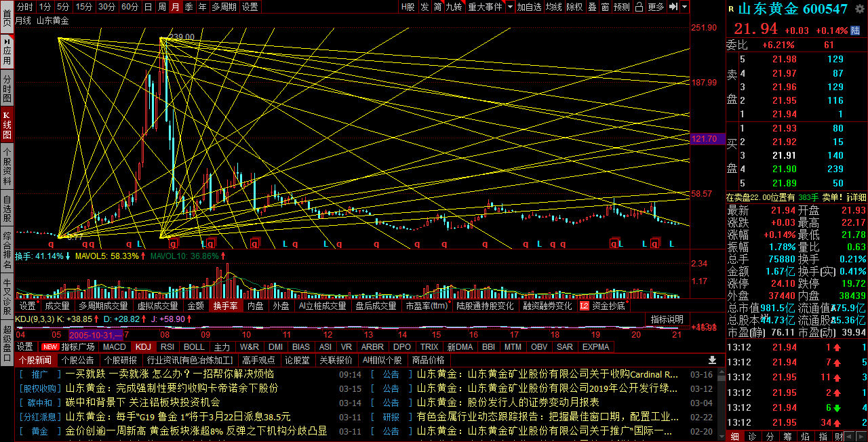Image resolution: width=868 pixels, height=442 pixels.
Task: Open the 综合排名 sidebar item
Action: coord(7,251)
